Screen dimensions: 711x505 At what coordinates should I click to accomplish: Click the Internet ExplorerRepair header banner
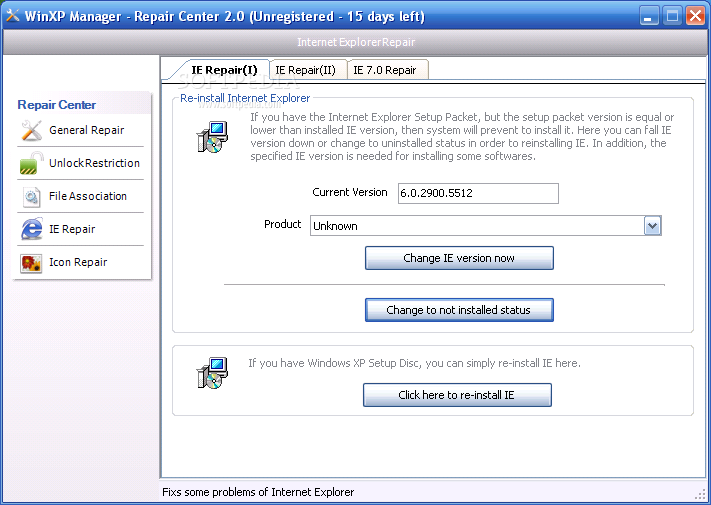point(356,42)
